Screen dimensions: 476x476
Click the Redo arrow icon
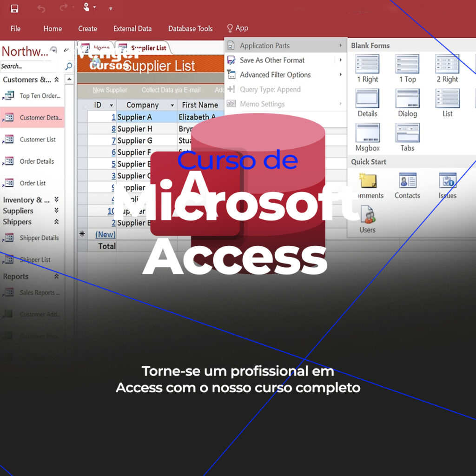(63, 7)
